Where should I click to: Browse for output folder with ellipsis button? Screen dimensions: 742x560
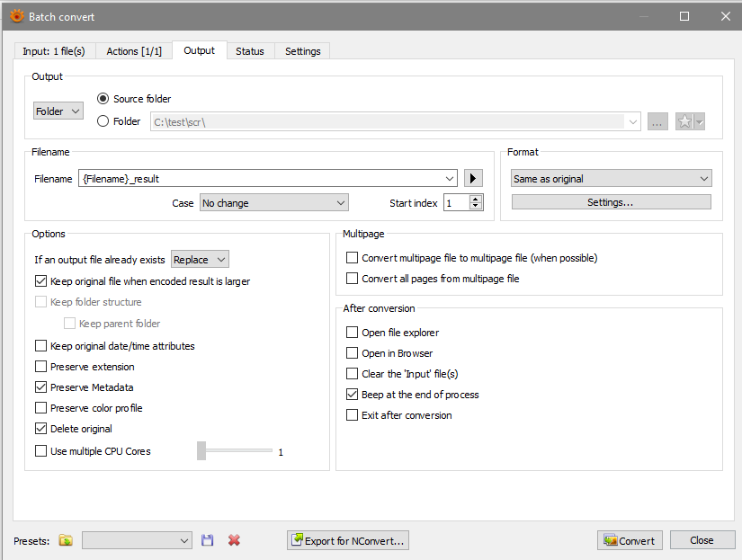[x=657, y=122]
